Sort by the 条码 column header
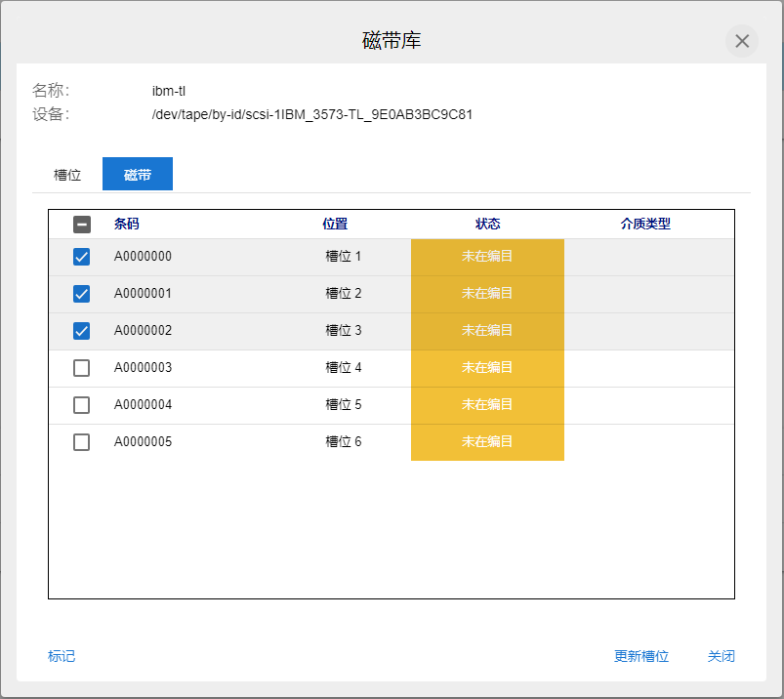Image resolution: width=784 pixels, height=699 pixels. (127, 224)
